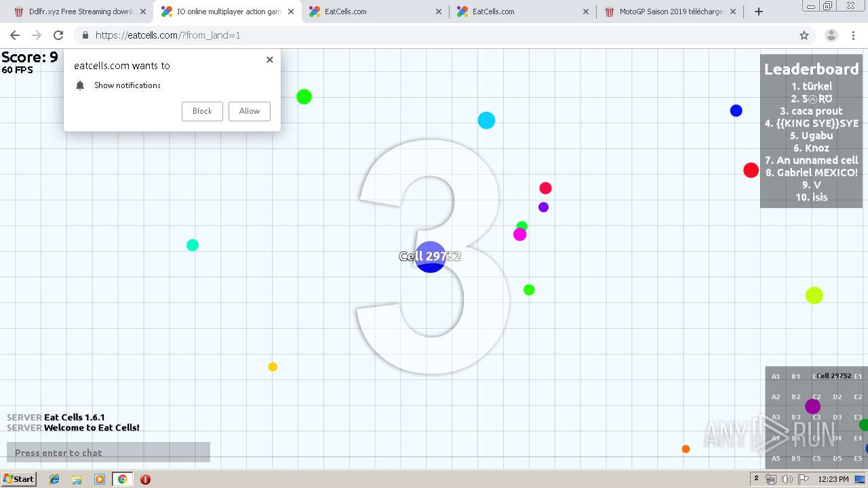This screenshot has height=488, width=868.
Task: Close the Ddlfr.xyz Free Streaming tab
Action: click(x=142, y=12)
